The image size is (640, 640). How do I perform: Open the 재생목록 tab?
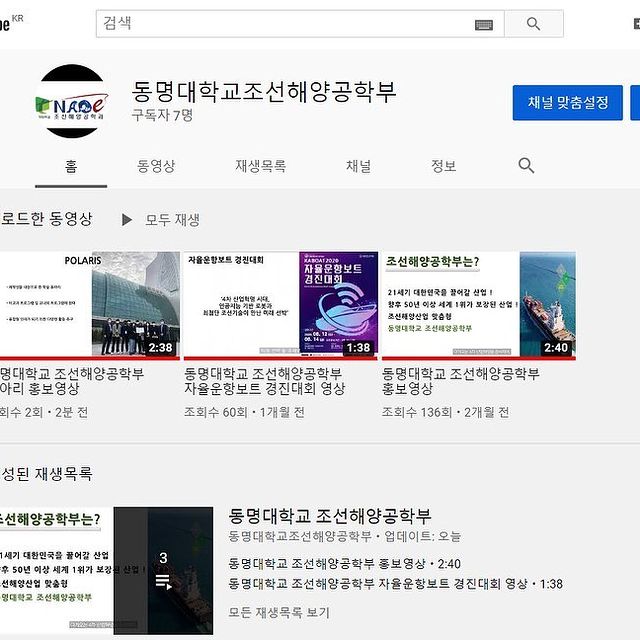[x=260, y=166]
